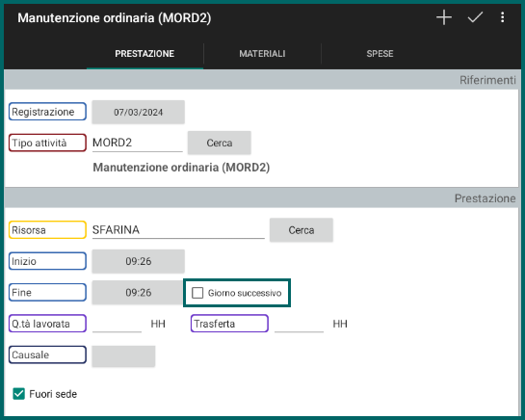Focus the SFARINA resource field

178,230
